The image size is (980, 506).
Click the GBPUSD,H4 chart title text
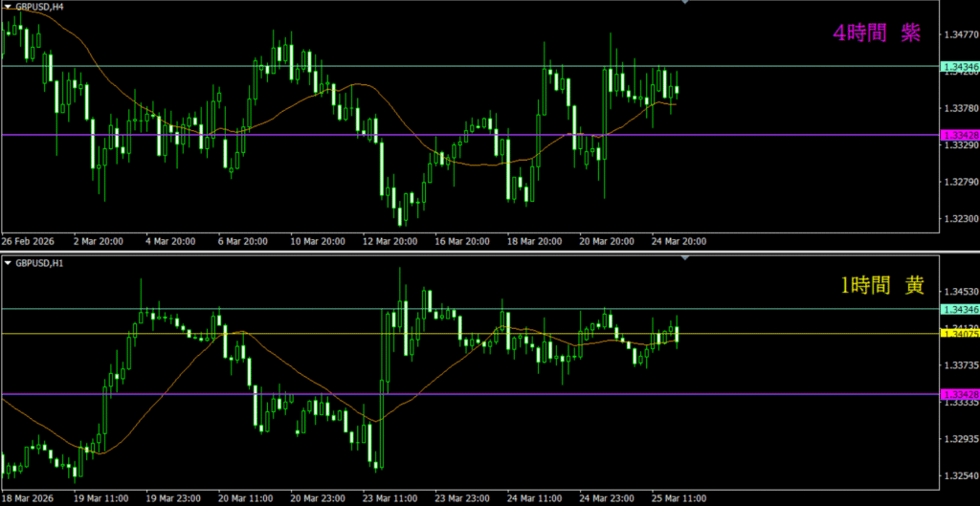40,7
